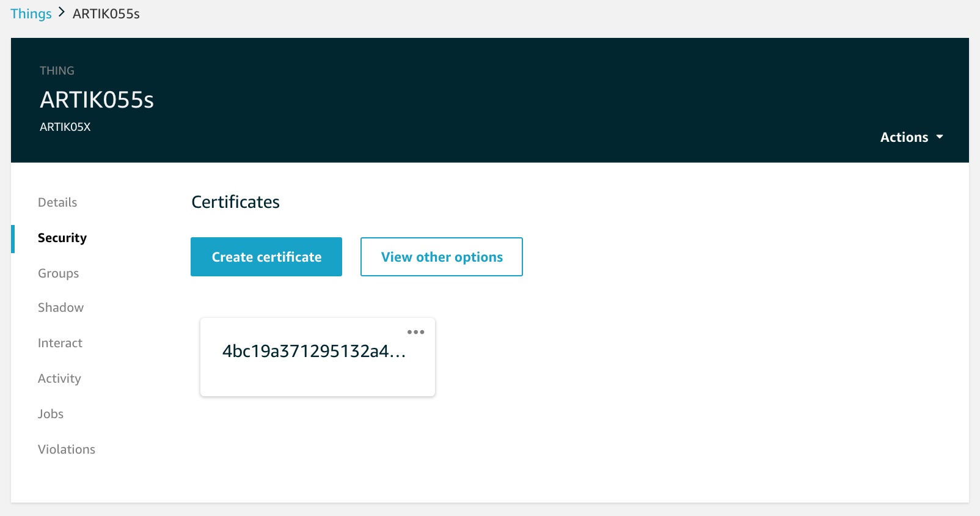Expand the Actions dropdown
This screenshot has width=980, height=516.
coord(912,137)
